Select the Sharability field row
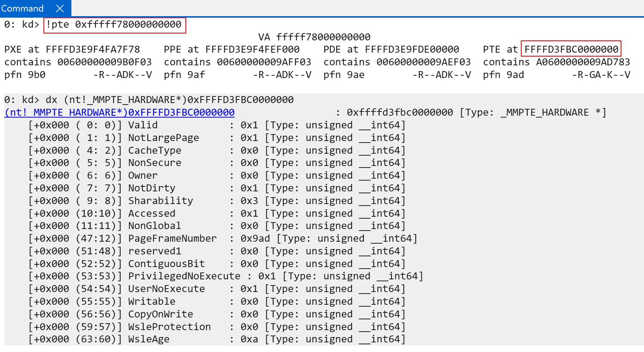Image resolution: width=644 pixels, height=352 pixels. point(160,201)
